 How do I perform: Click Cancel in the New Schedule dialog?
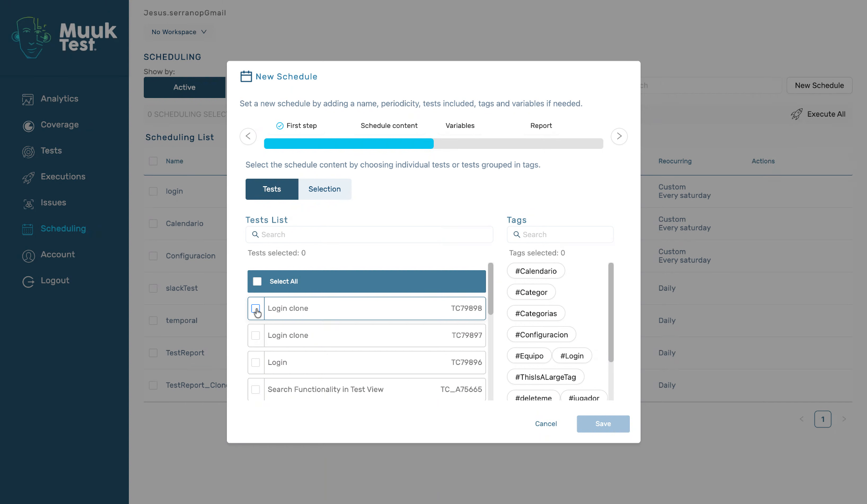pos(546,424)
